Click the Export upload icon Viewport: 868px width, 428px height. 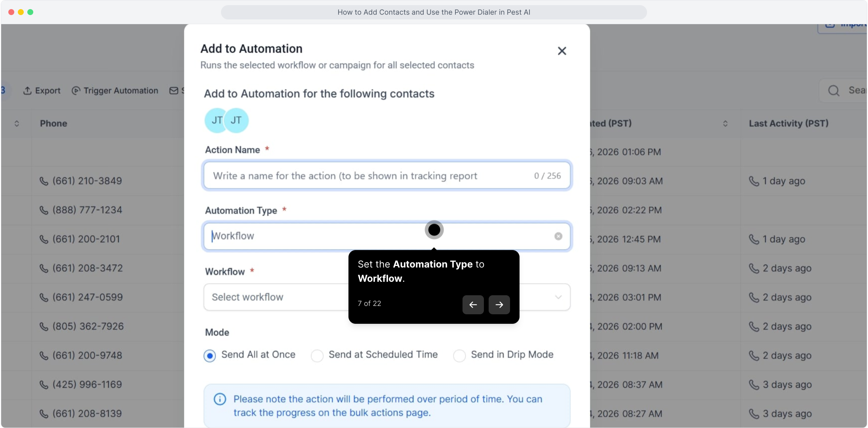(27, 91)
